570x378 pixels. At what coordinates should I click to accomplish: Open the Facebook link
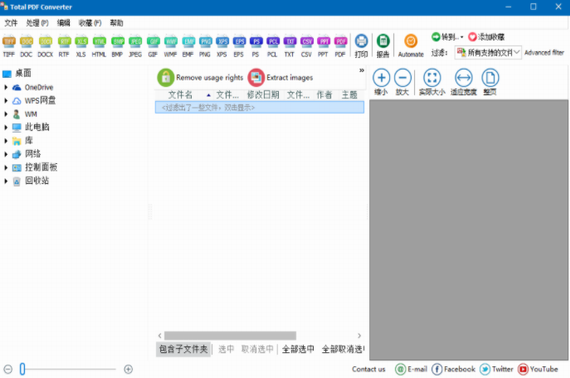[454, 369]
